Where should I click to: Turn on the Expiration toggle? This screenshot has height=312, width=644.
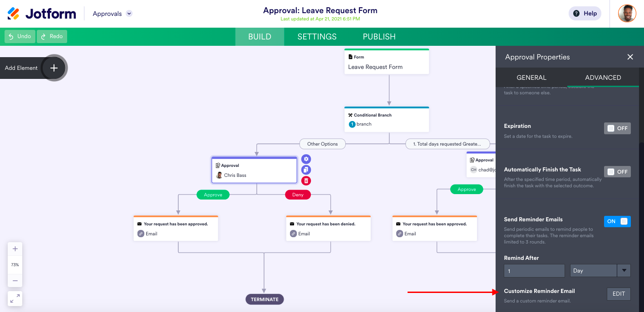(x=617, y=128)
